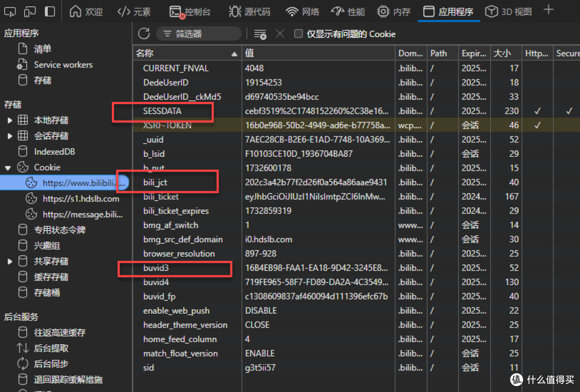Image resolution: width=580 pixels, height=392 pixels.
Task: Click the clear all cookies icon
Action: [260, 34]
